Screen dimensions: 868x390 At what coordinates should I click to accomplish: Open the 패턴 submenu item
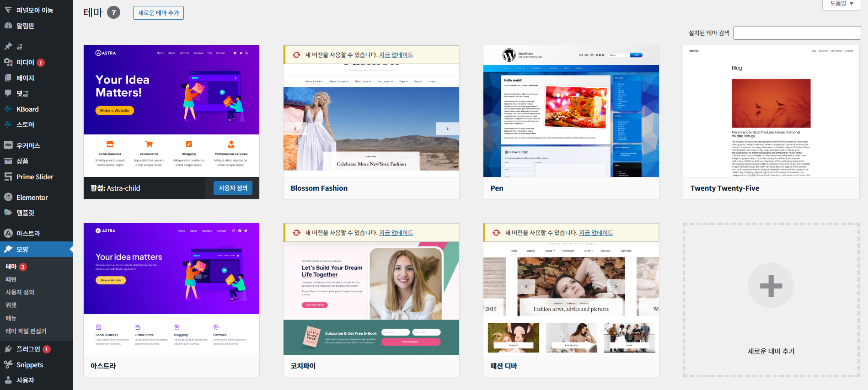11,279
